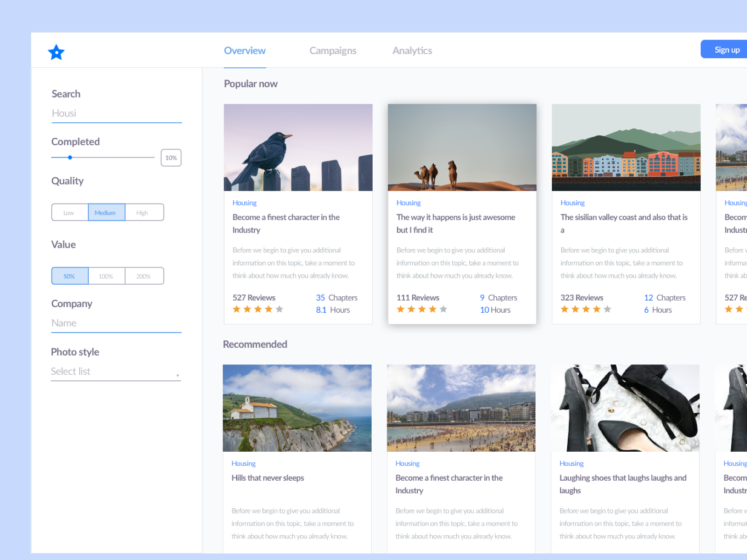Select the 200% value option
747x560 pixels.
tap(143, 276)
